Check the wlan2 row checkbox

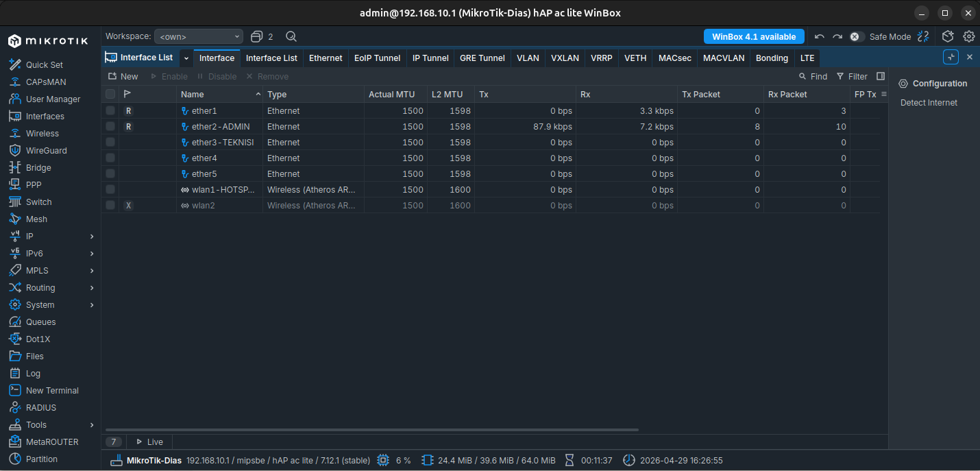pos(110,205)
